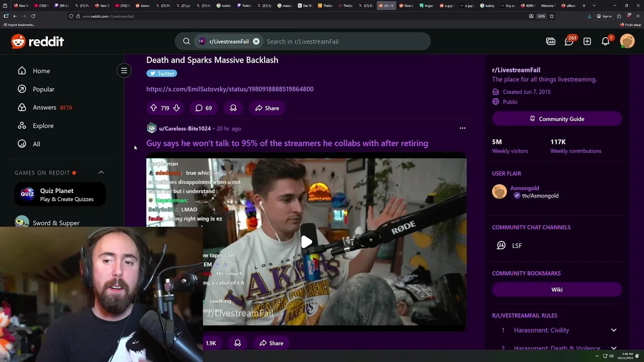Viewport: 644px width, 362px height.
Task: Open comments count 1.9K
Action: coord(210,343)
